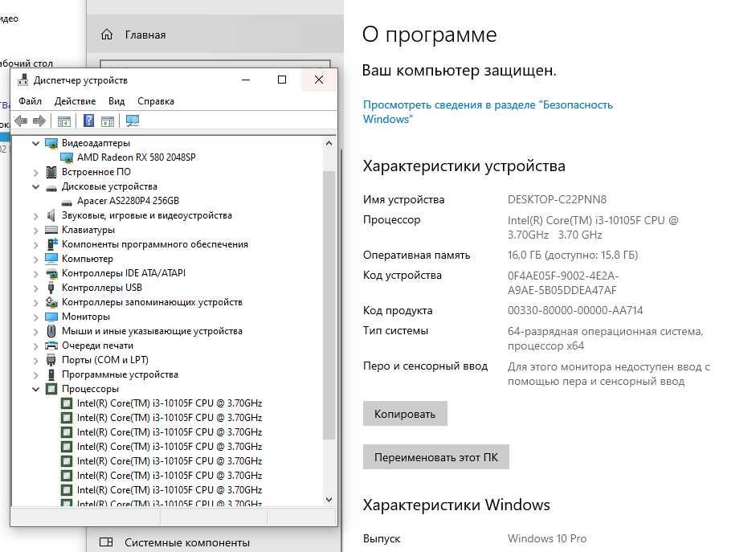The image size is (756, 552).
Task: Select the Компоненты программного обеспечения puzzle icon
Action: [51, 244]
